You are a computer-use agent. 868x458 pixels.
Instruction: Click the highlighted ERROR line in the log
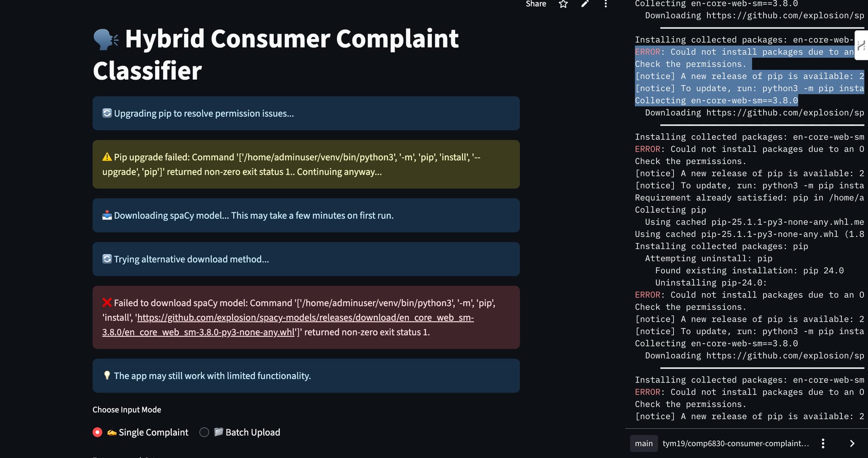744,52
